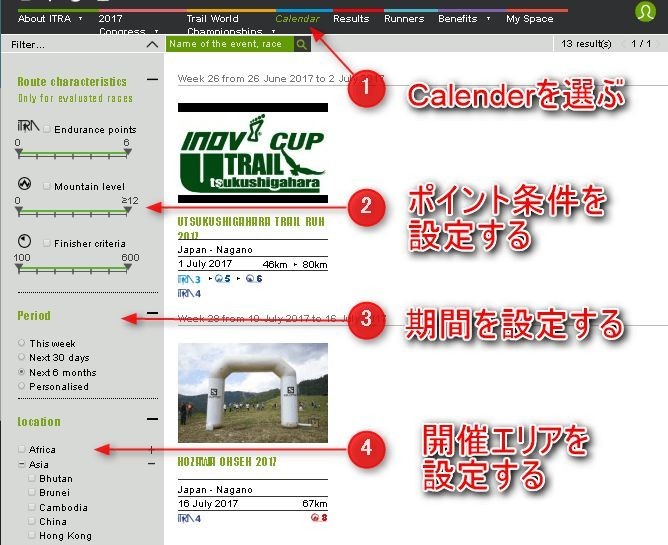This screenshot has height=545, width=668.
Task: Click the Finisher criteria slider left handle
Action: (18, 268)
